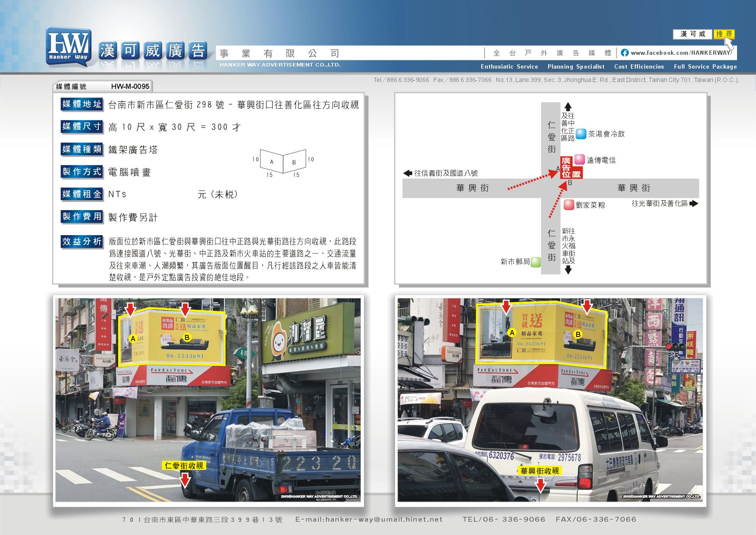
Task: Select the 媒體尺寸 label
Action: (82, 126)
